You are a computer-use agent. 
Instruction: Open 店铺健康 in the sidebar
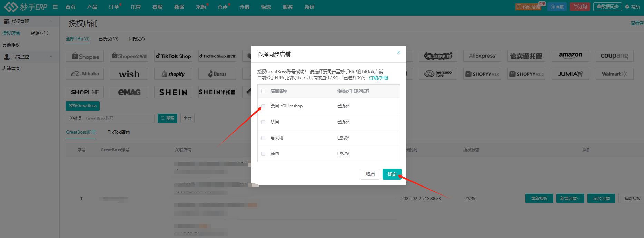click(11, 68)
